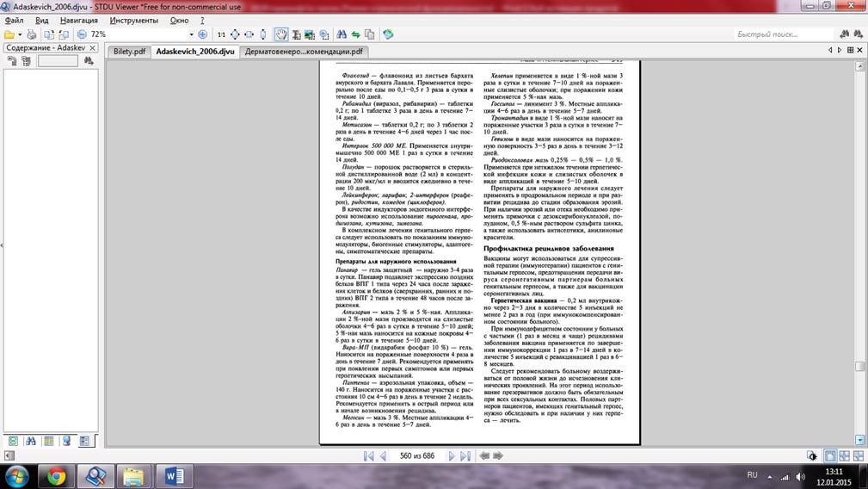Click the navigate back arrow
This screenshot has height=489, width=868.
(484, 455)
